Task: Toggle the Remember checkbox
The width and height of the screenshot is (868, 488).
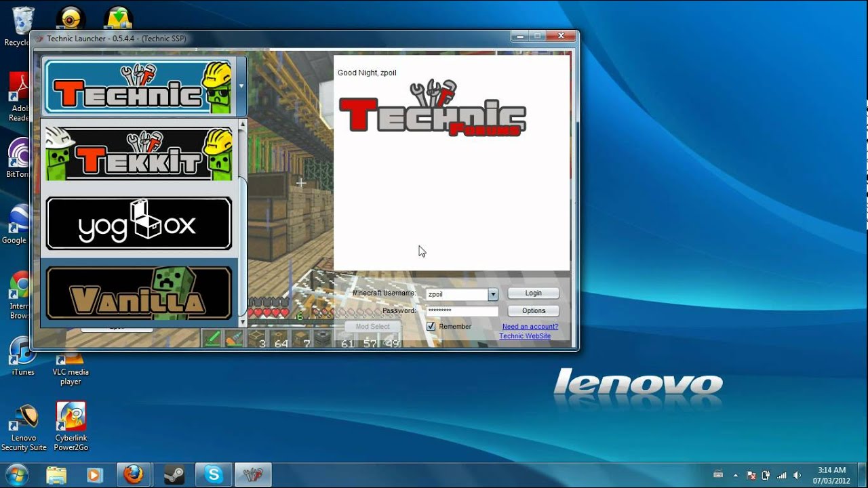Action: (431, 327)
